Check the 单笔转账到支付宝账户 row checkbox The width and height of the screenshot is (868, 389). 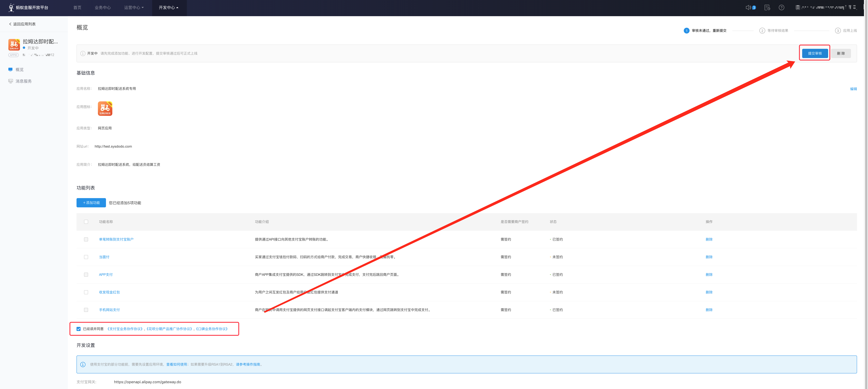pyautogui.click(x=86, y=239)
